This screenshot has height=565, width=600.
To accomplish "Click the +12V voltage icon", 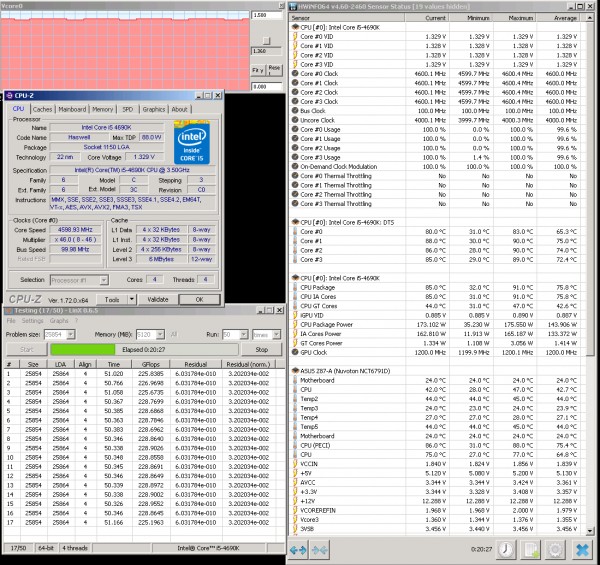I will coord(295,501).
